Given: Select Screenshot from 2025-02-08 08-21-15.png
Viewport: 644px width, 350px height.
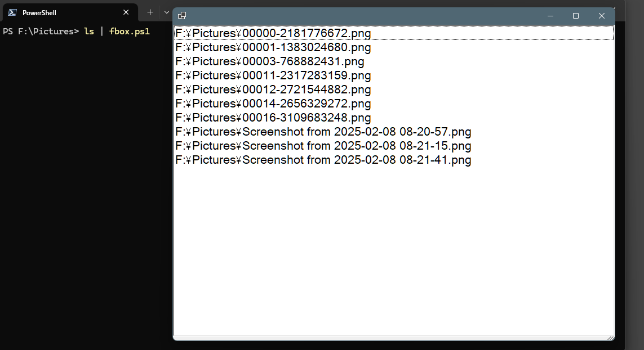Looking at the screenshot, I should (394, 146).
